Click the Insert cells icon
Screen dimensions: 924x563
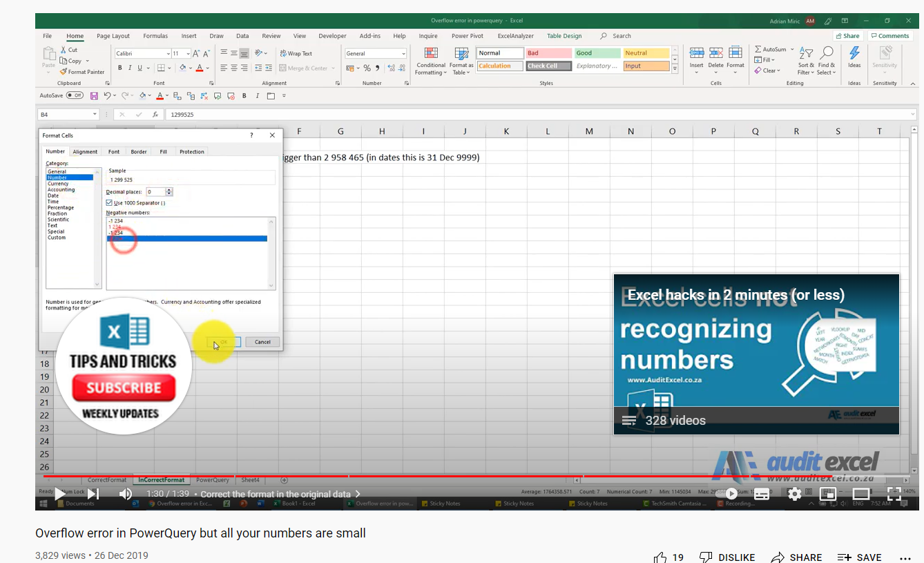pyautogui.click(x=697, y=53)
